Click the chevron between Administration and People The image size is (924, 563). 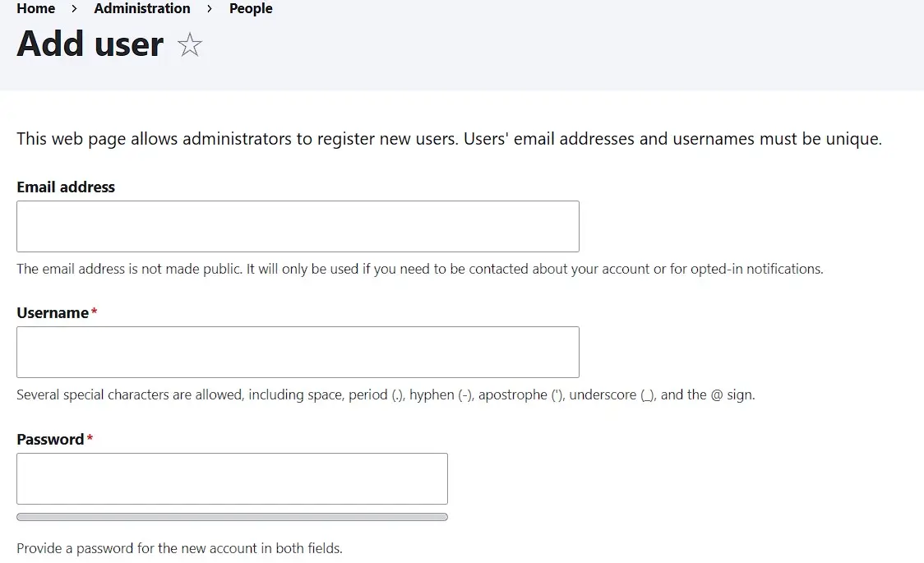210,9
